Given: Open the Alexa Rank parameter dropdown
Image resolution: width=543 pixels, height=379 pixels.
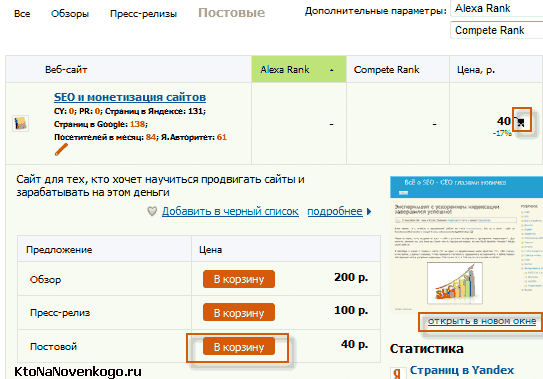Looking at the screenshot, I should point(497,8).
